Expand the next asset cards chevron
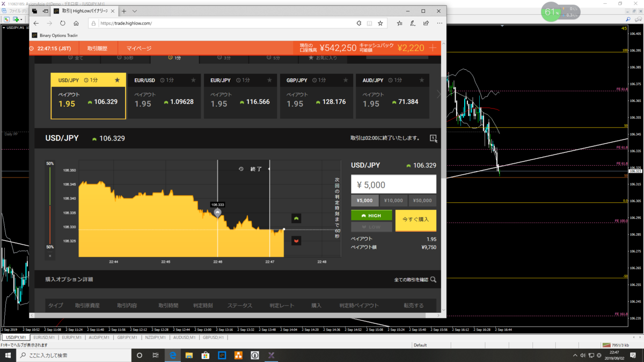The height and width of the screenshot is (362, 644). (438, 95)
